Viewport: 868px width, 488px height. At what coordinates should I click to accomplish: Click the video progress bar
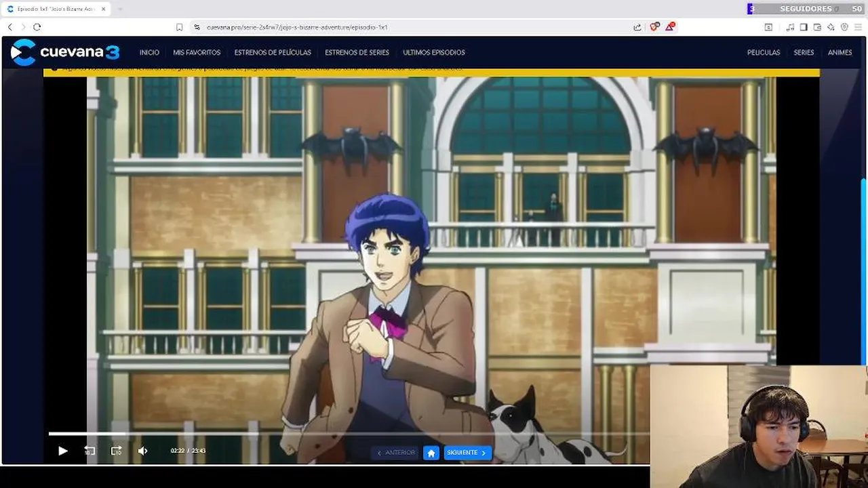349,433
